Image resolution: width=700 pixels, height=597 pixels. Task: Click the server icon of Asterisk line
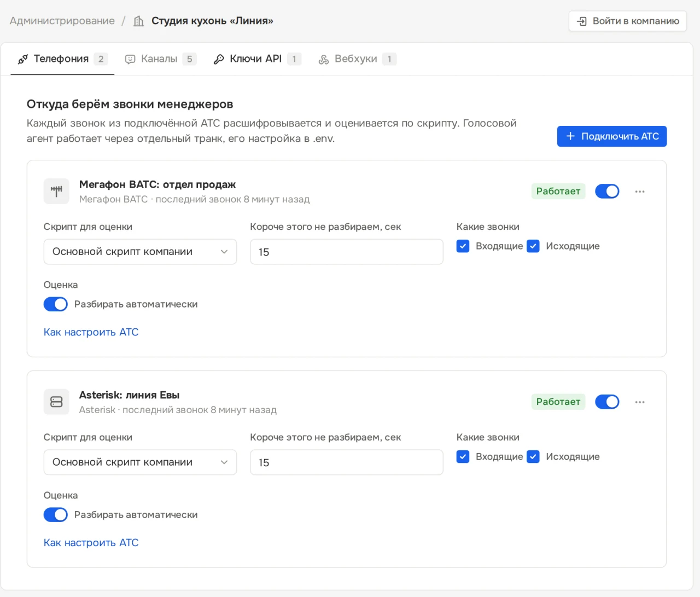point(56,402)
